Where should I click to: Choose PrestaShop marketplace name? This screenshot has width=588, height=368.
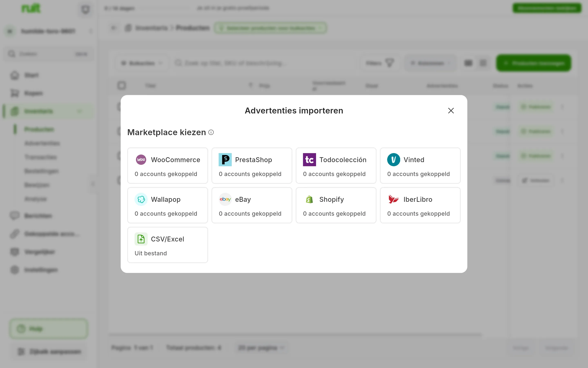253,160
